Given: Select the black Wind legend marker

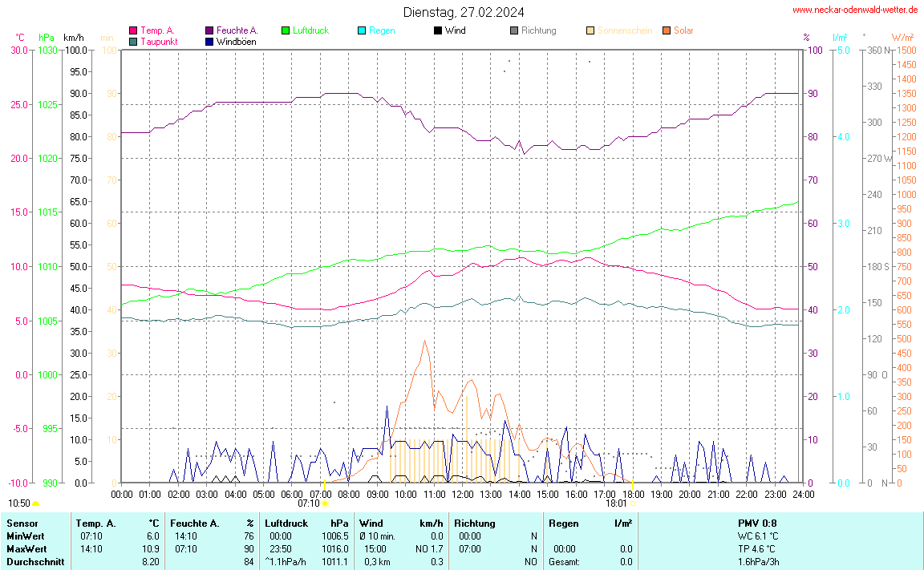Looking at the screenshot, I should 438,30.
